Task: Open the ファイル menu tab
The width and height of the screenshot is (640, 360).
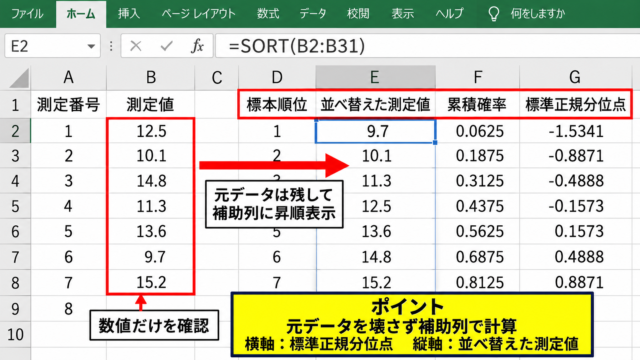Action: tap(27, 14)
